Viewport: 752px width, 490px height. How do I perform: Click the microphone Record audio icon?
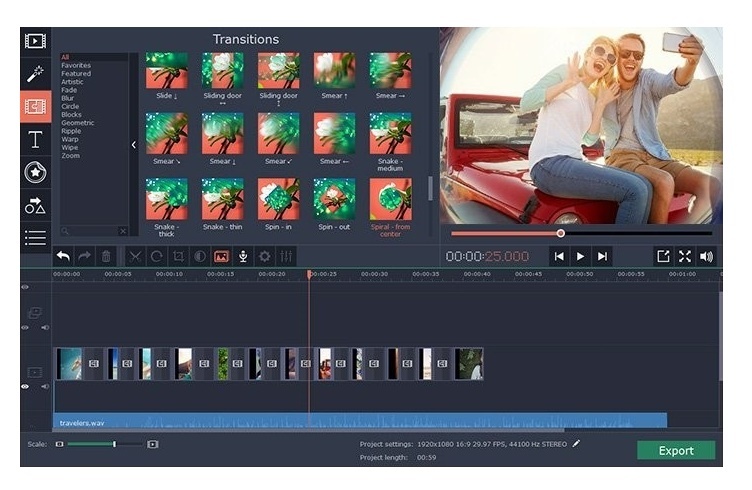(x=243, y=257)
